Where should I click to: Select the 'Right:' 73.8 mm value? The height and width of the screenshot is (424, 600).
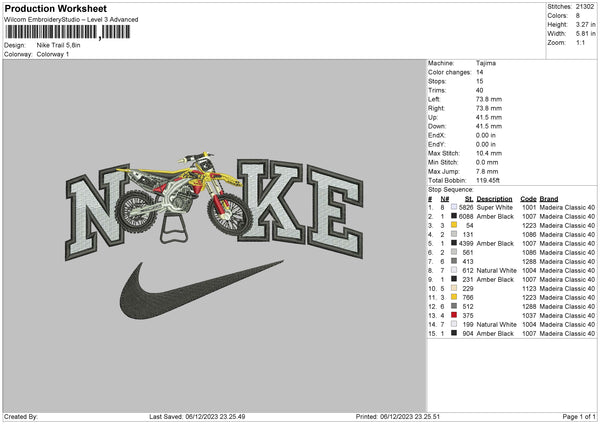point(489,108)
